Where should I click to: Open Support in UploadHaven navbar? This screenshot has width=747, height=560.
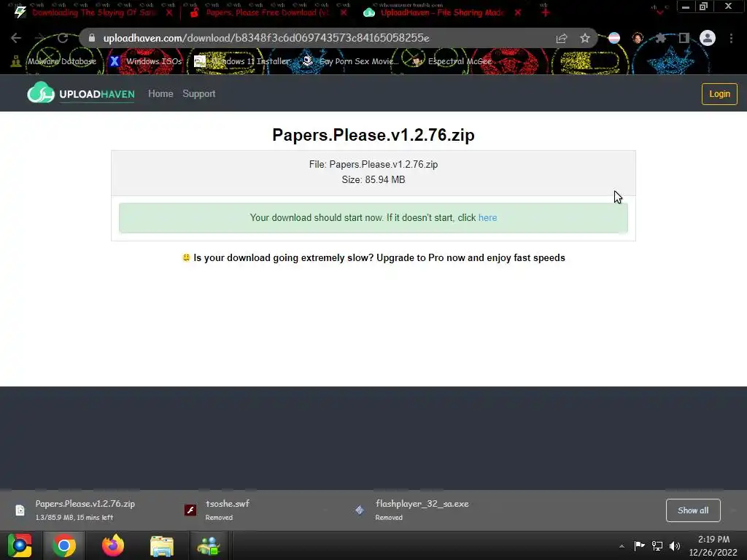[x=198, y=94]
